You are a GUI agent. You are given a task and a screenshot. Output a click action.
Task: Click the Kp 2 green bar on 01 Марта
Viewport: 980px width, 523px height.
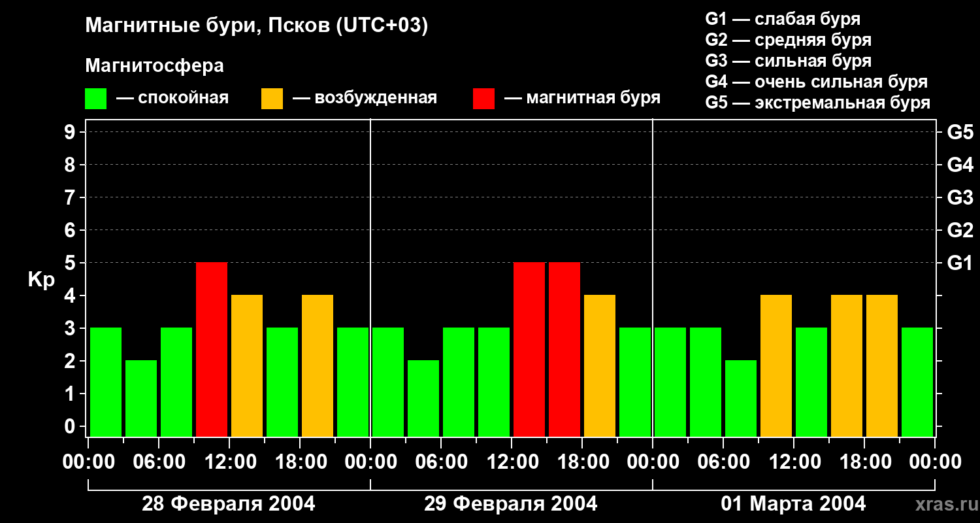(x=741, y=399)
